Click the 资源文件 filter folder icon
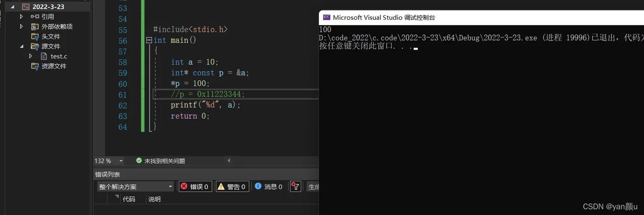Screen dimensions: 644x215 [35, 66]
